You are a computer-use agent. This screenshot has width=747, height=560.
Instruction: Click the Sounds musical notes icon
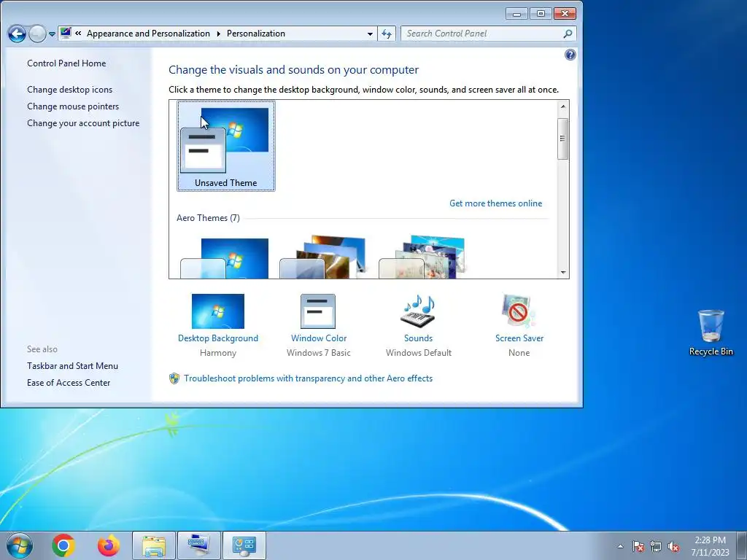coord(419,311)
